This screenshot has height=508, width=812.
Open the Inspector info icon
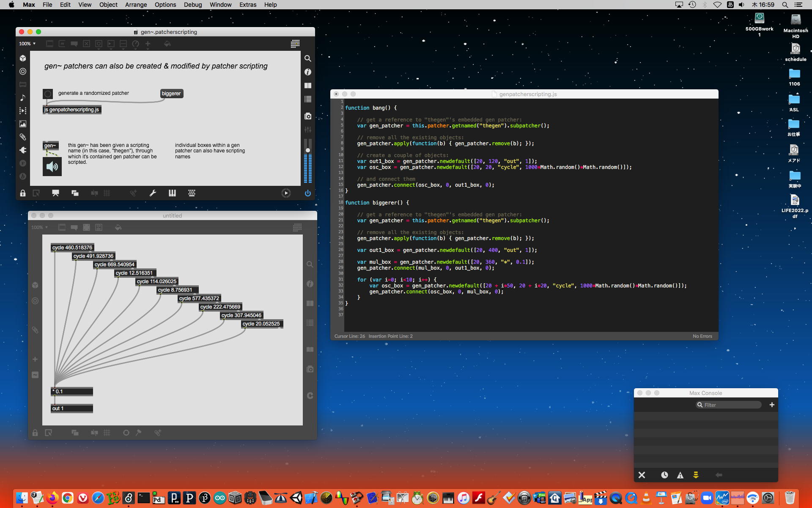click(x=308, y=72)
